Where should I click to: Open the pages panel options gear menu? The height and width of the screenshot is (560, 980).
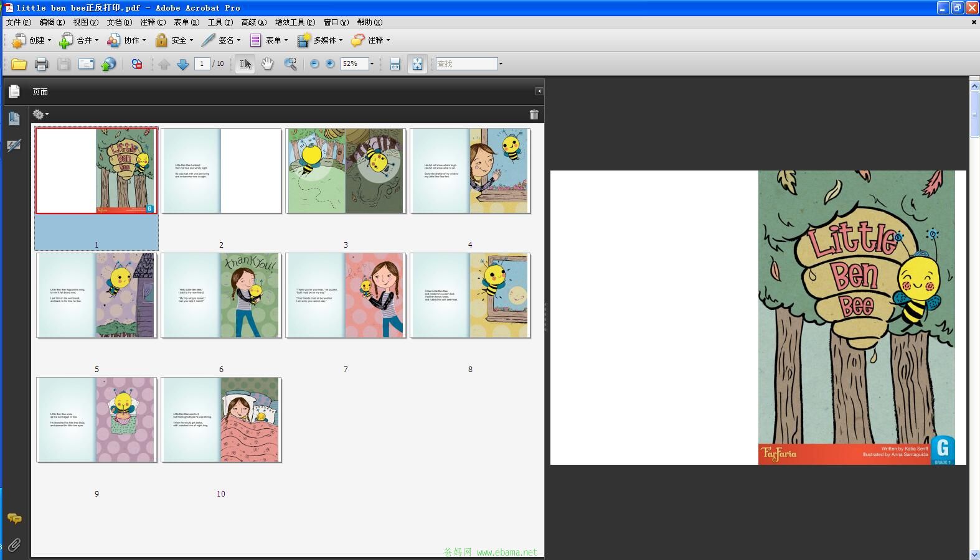(40, 114)
